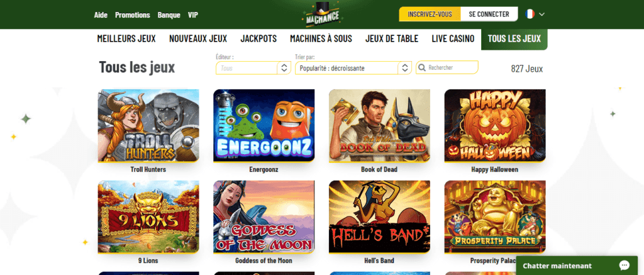Select the Live Casino tab

click(453, 38)
